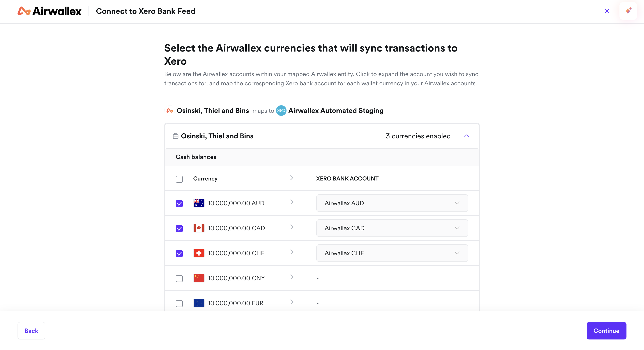Collapse the Osinski, Thiel and Bins account
This screenshot has width=644, height=350.
[x=467, y=136]
